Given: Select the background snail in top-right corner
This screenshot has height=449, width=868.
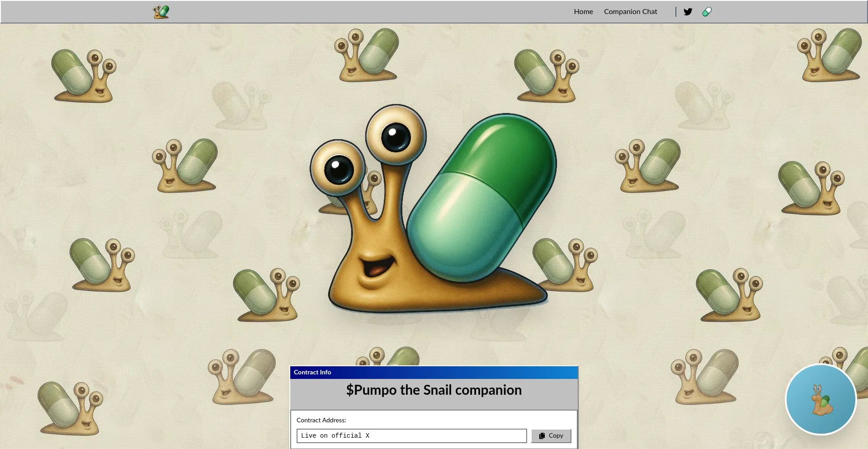Looking at the screenshot, I should point(830,55).
